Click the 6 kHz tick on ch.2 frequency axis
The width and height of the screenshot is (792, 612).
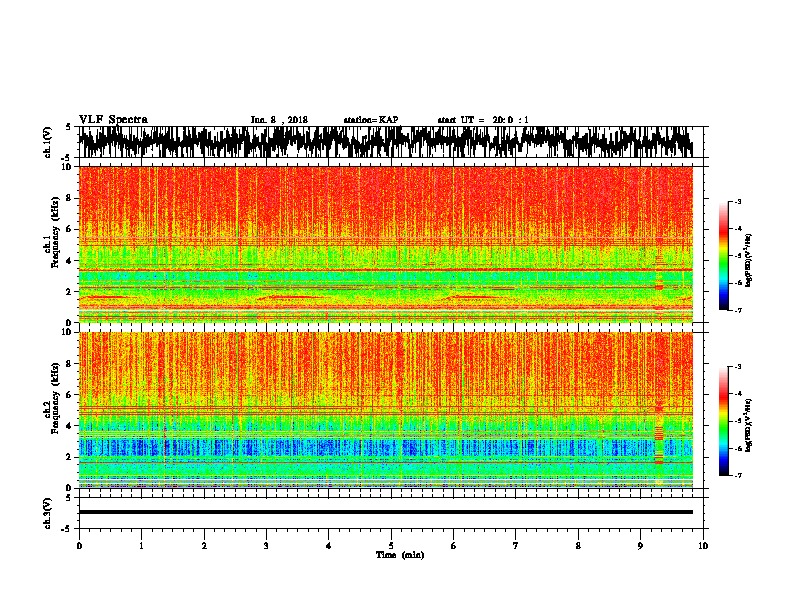[x=70, y=395]
